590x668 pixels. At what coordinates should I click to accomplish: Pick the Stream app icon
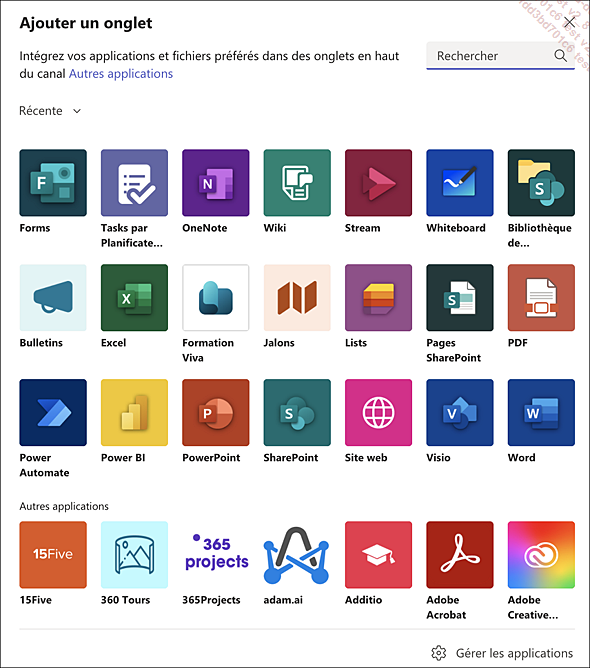378,183
